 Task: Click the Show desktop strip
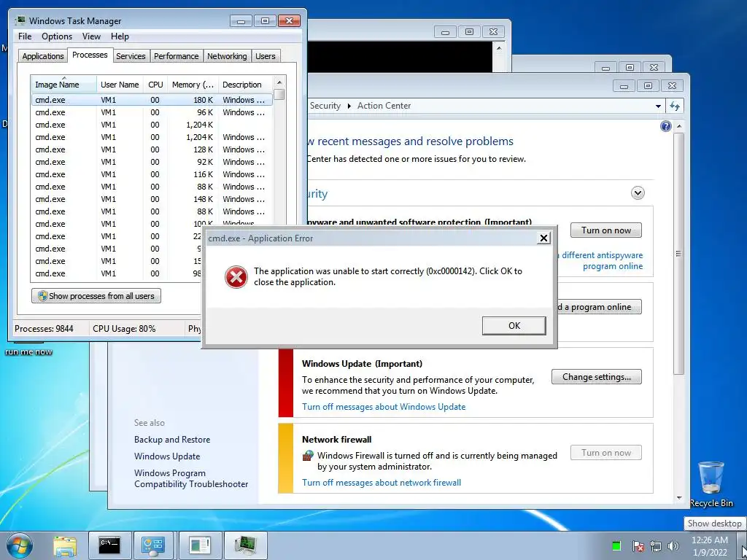[743, 546]
